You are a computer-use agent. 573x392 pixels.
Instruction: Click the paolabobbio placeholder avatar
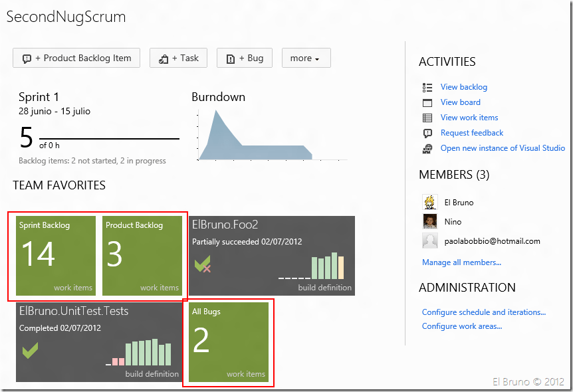tap(430, 241)
